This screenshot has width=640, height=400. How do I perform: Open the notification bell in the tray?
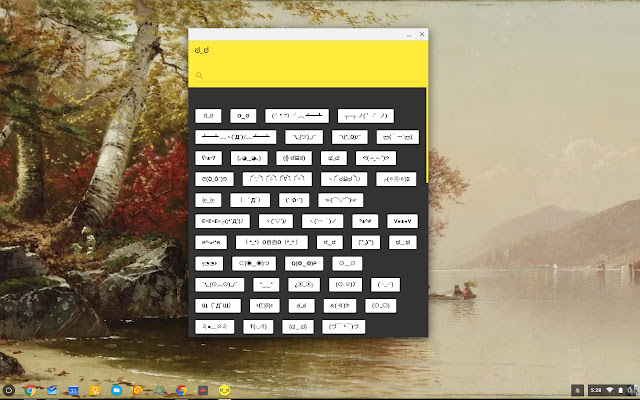pyautogui.click(x=577, y=390)
